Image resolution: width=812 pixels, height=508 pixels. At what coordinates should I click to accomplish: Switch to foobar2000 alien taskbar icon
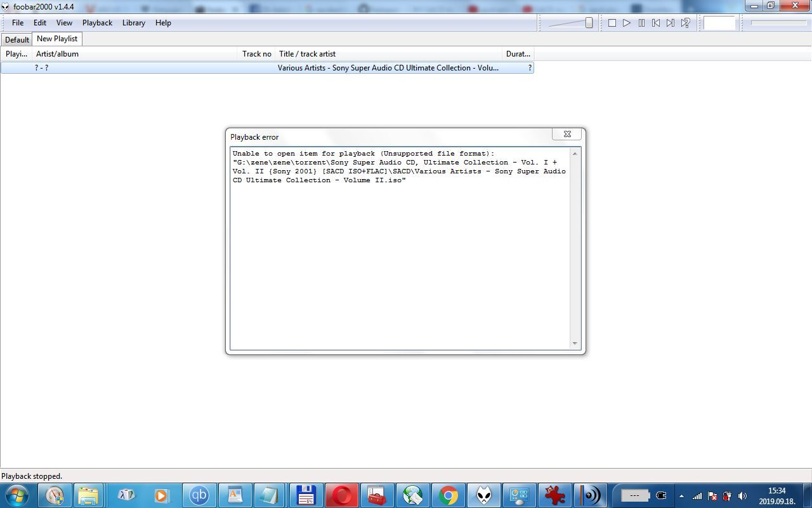(x=483, y=495)
